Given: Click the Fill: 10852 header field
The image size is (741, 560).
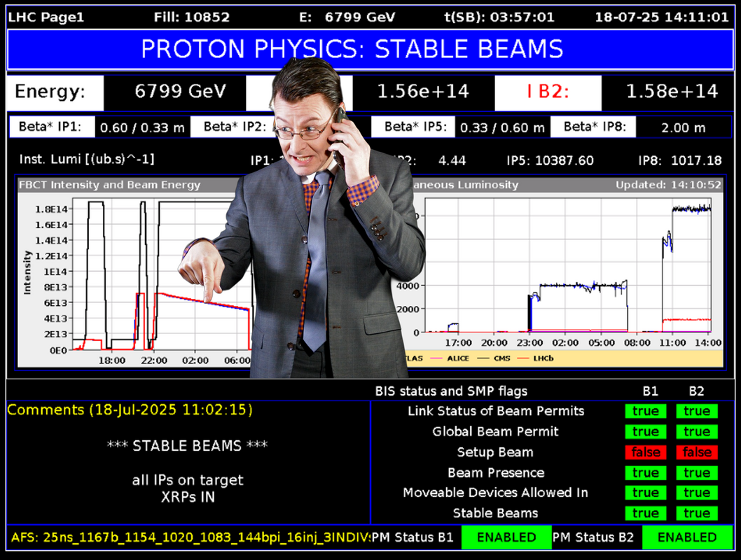Looking at the screenshot, I should tap(186, 17).
